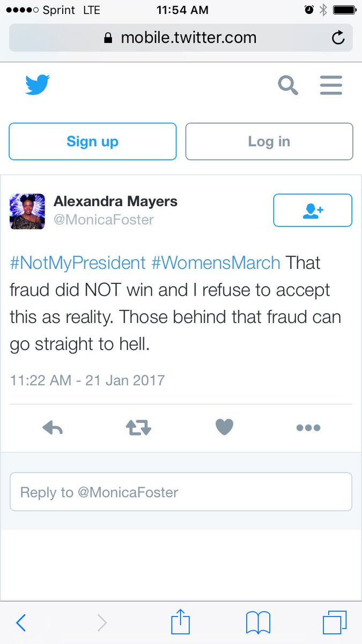This screenshot has width=362, height=644.
Task: Retweet this tweet
Action: (x=138, y=427)
